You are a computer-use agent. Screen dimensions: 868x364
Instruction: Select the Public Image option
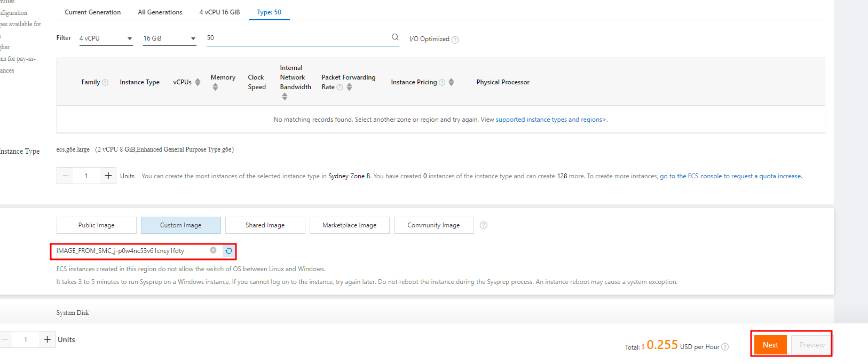(x=97, y=225)
